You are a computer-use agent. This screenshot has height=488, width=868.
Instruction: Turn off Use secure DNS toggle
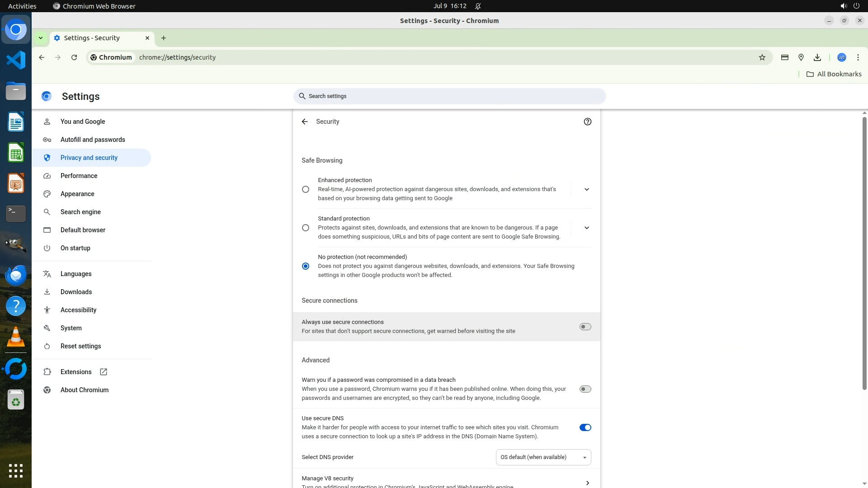pos(585,427)
